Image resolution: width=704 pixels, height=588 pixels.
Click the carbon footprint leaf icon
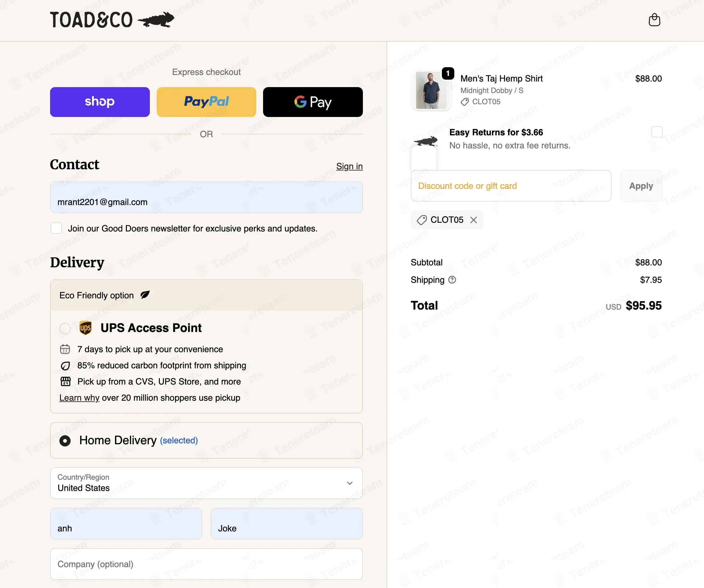pyautogui.click(x=65, y=366)
